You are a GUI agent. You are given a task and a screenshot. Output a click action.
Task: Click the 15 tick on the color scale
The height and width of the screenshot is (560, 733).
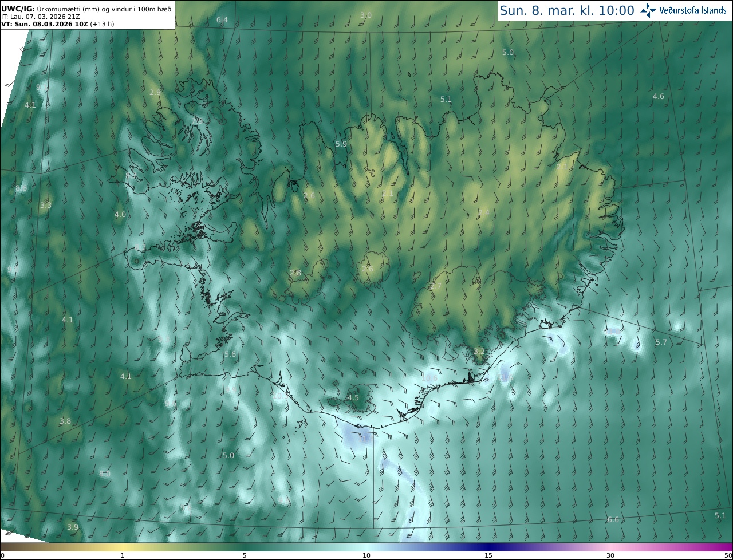click(488, 555)
